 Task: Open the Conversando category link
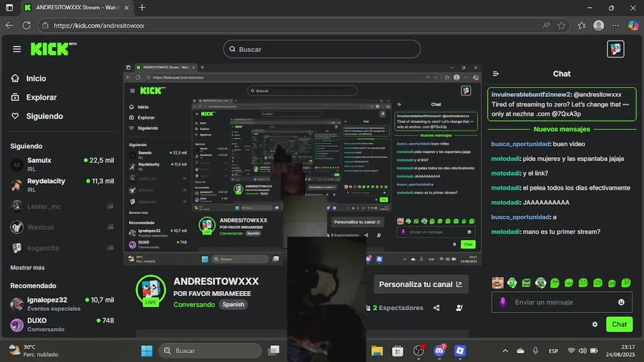coord(194,304)
